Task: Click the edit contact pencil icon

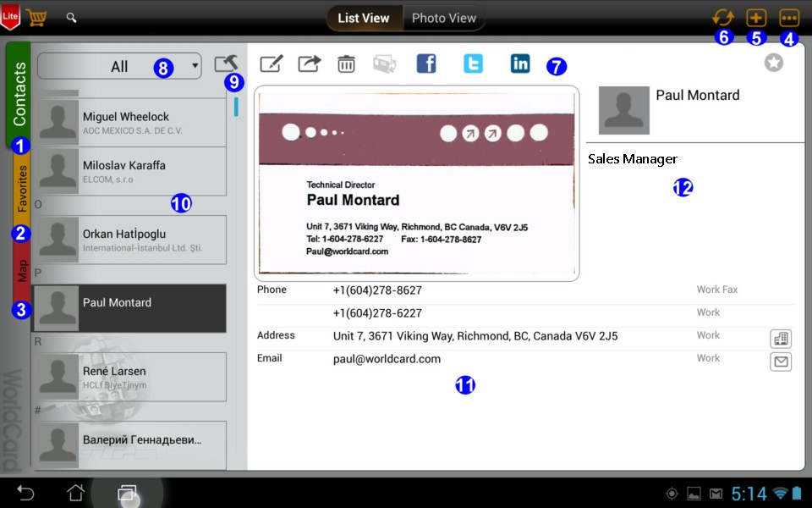Action: pyautogui.click(x=271, y=63)
